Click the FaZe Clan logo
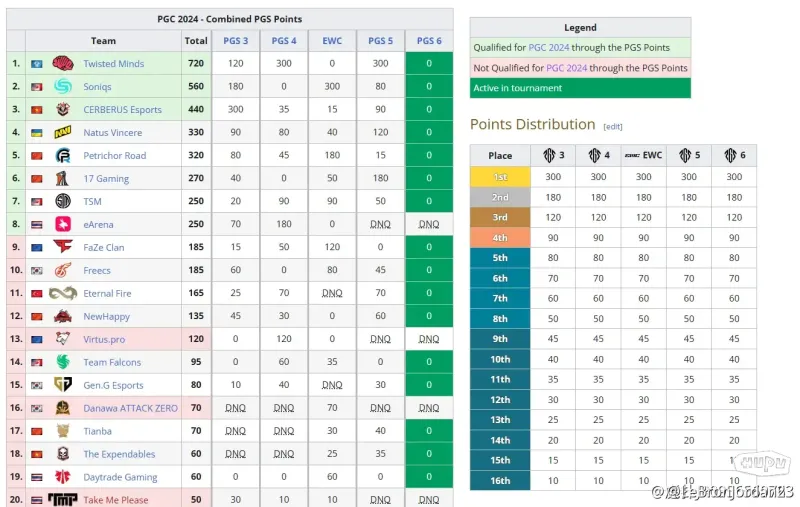 click(x=63, y=247)
